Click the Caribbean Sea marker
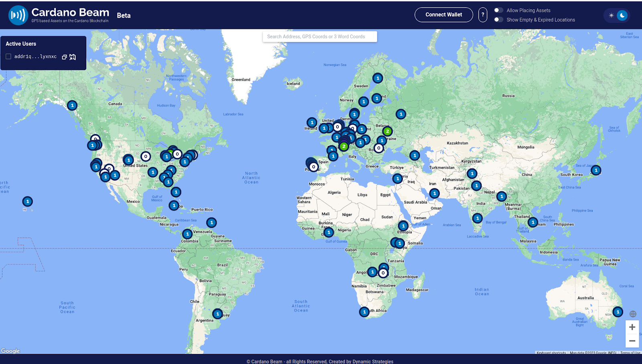 (x=211, y=222)
